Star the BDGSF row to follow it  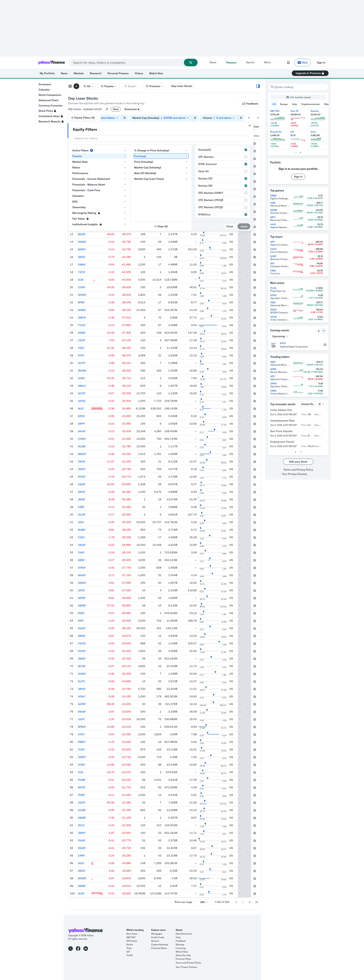click(x=254, y=234)
